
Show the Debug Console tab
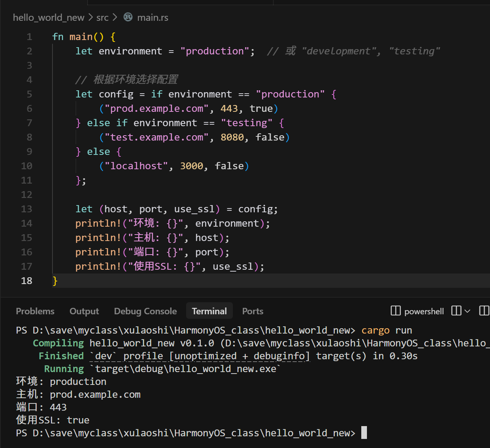[x=145, y=311]
